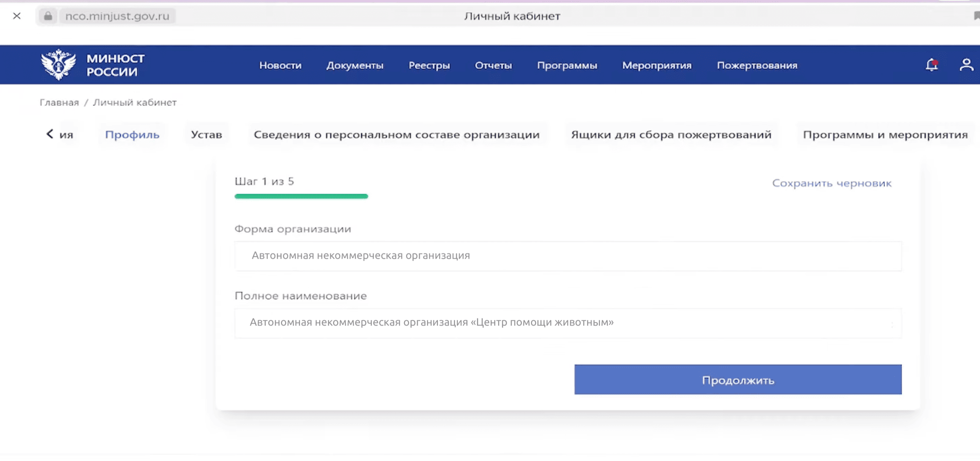This screenshot has width=980, height=461.
Task: Navigate to Реестры in the navigation bar
Action: pyautogui.click(x=429, y=65)
